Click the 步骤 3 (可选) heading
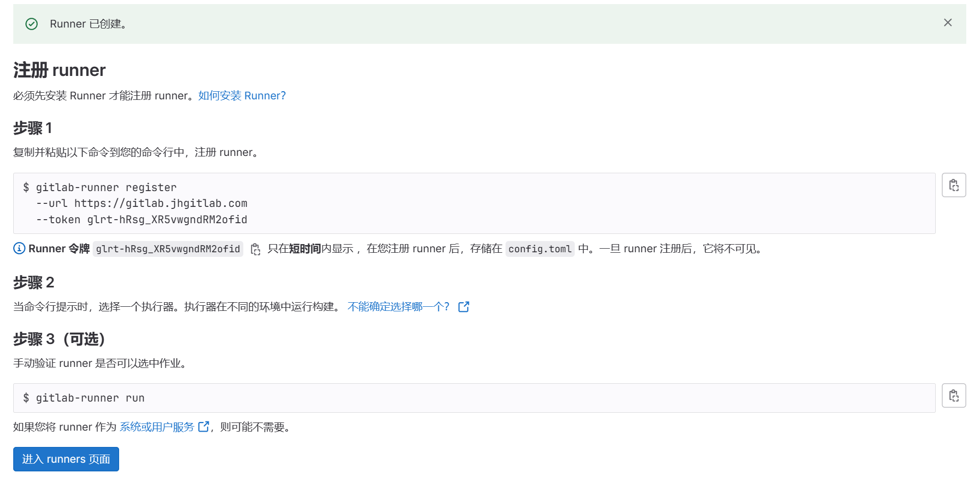Image resolution: width=980 pixels, height=477 pixels. click(x=59, y=339)
